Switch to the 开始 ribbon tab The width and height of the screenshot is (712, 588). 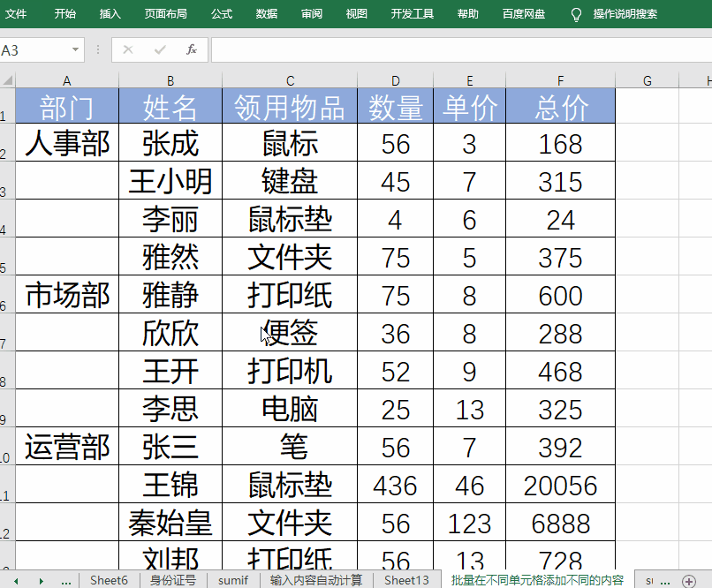click(65, 14)
